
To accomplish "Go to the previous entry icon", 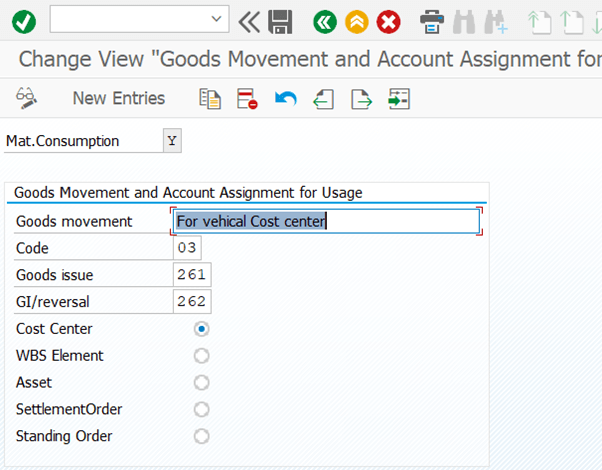I will coord(323,99).
